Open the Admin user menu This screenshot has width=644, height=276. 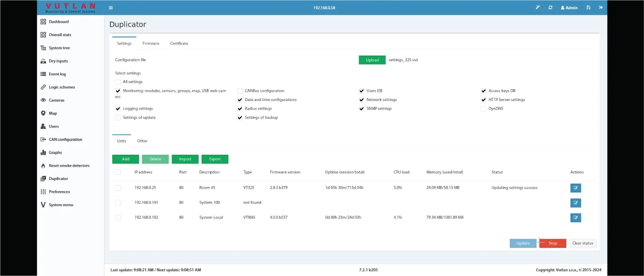(569, 8)
